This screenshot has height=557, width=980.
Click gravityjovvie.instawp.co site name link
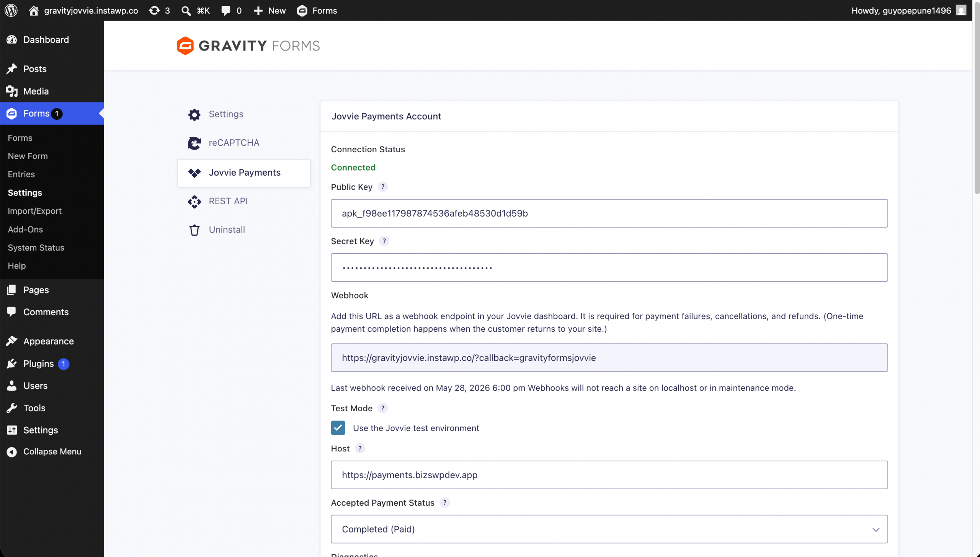click(x=91, y=10)
